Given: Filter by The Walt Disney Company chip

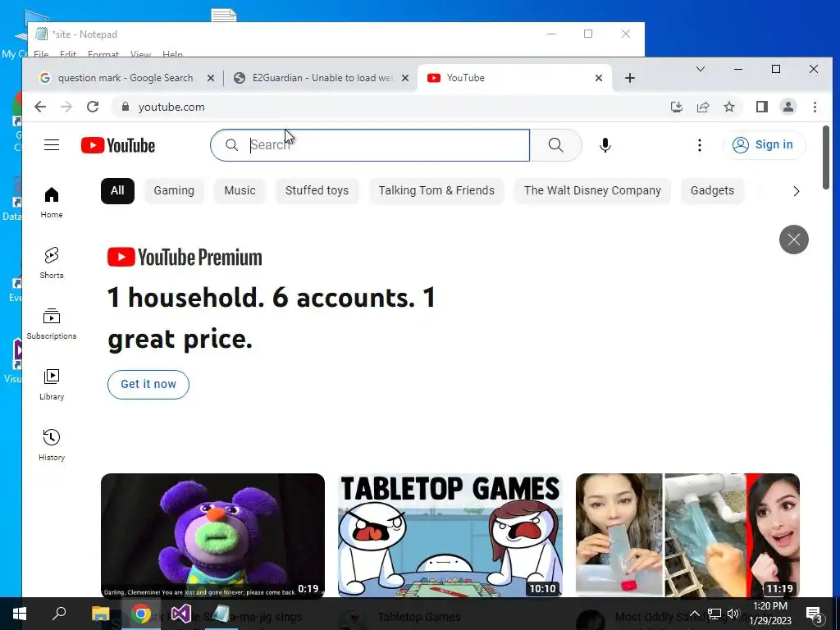Looking at the screenshot, I should pyautogui.click(x=592, y=190).
